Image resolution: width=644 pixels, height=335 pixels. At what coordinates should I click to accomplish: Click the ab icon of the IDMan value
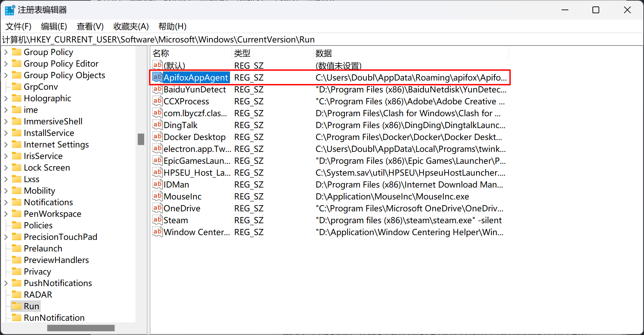pyautogui.click(x=157, y=184)
